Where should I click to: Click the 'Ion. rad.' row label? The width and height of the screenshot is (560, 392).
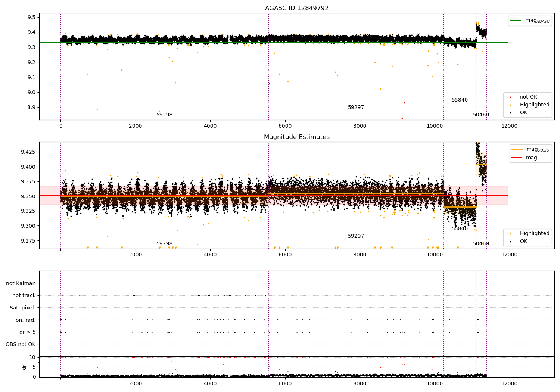(x=25, y=320)
